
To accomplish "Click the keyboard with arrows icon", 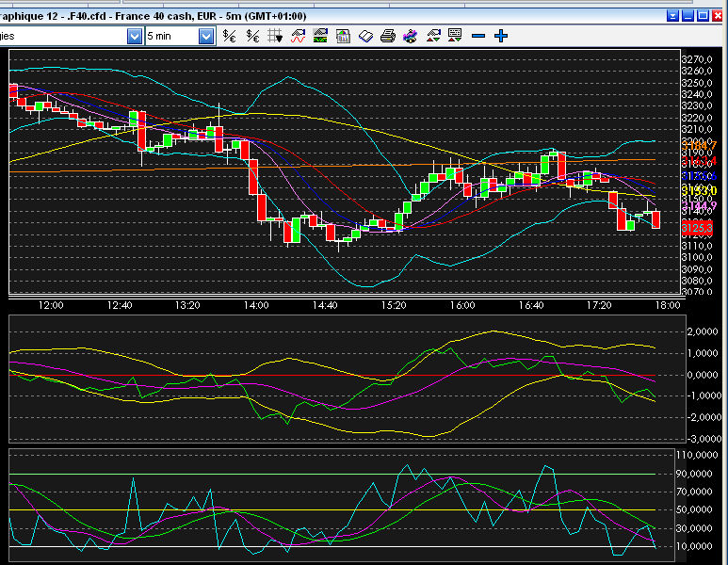I will coord(455,36).
